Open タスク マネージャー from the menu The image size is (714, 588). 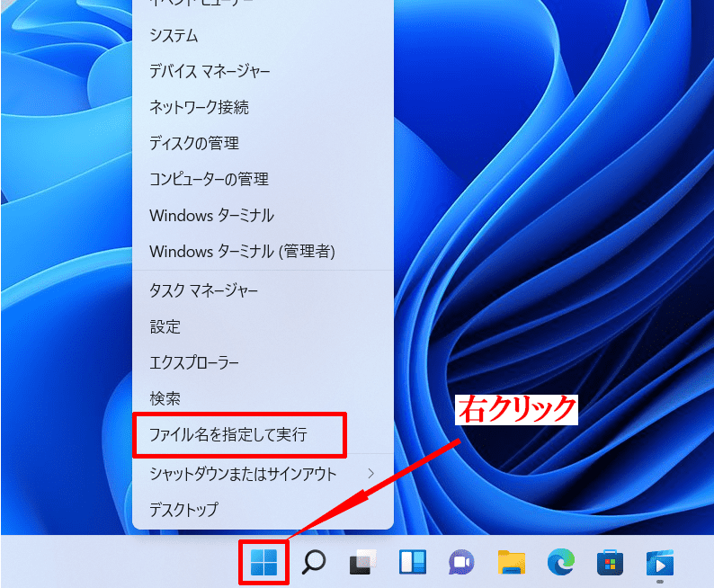[x=204, y=290]
